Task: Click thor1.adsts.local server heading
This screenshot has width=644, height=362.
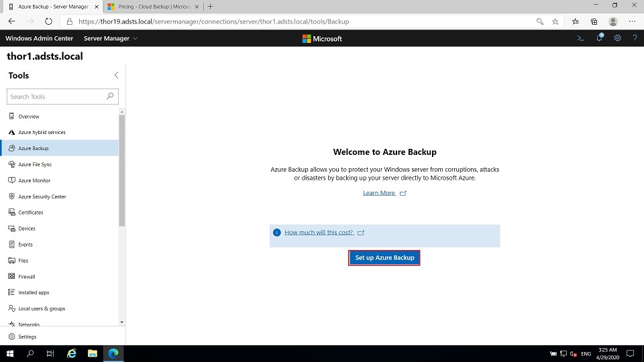Action: pos(45,56)
